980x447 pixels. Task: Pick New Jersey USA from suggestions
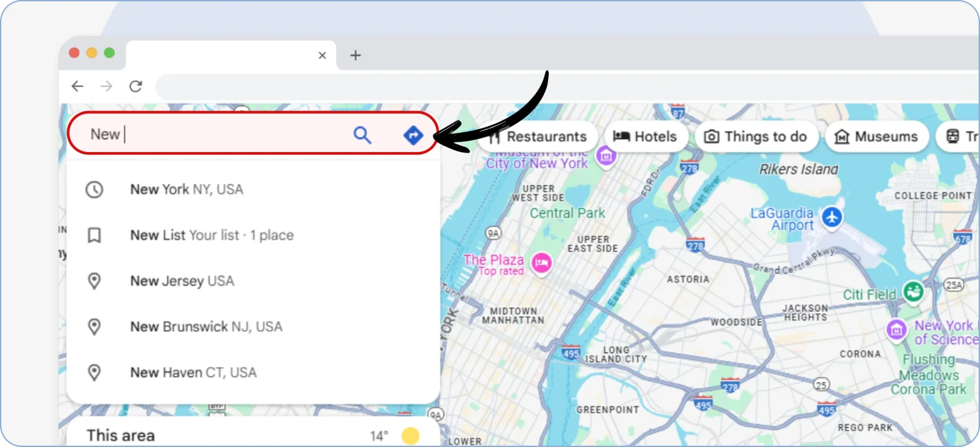pyautogui.click(x=182, y=281)
